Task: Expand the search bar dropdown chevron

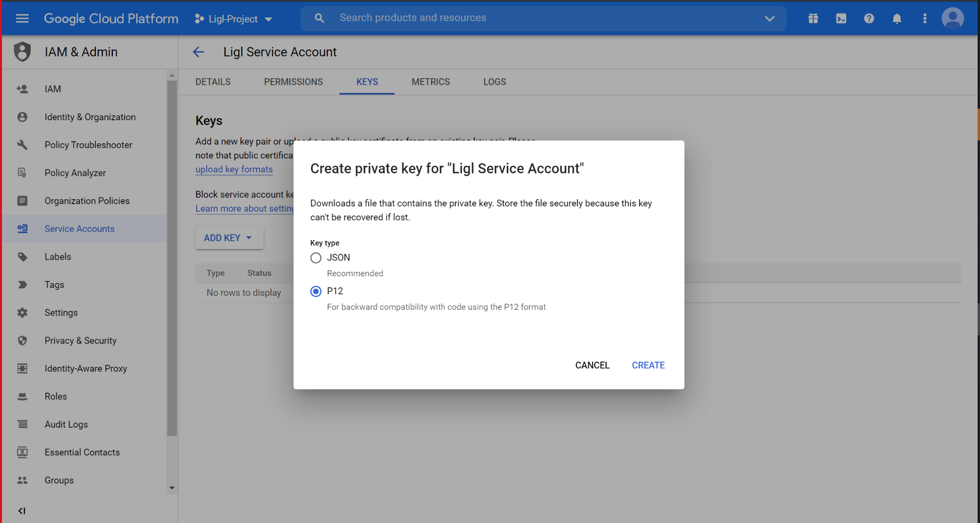Action: 769,19
